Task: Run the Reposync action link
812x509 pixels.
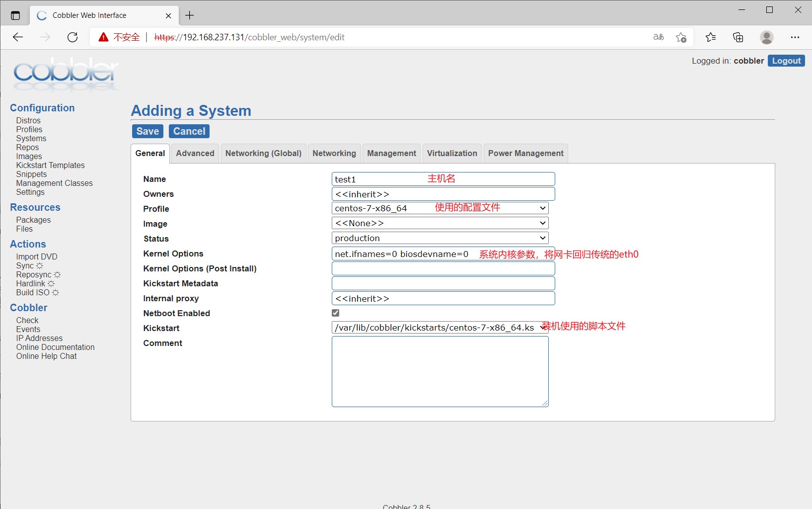Action: 34,275
